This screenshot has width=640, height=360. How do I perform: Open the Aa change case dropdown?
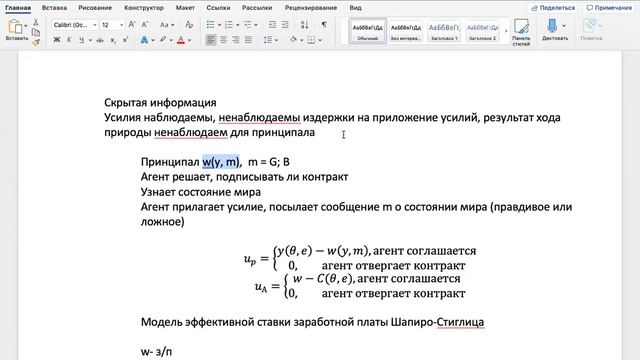pyautogui.click(x=167, y=25)
